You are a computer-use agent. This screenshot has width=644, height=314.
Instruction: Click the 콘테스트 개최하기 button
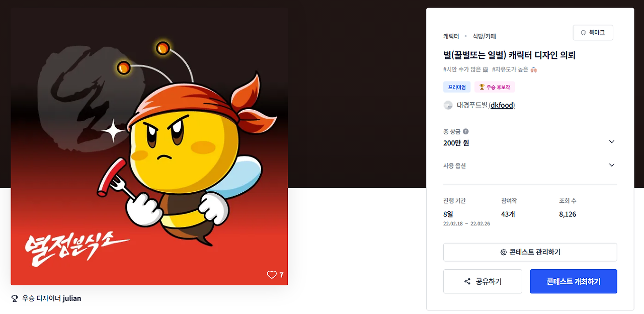pos(574,281)
